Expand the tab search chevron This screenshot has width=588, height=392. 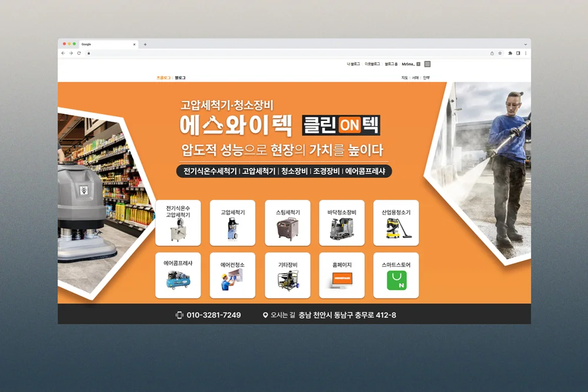click(525, 44)
